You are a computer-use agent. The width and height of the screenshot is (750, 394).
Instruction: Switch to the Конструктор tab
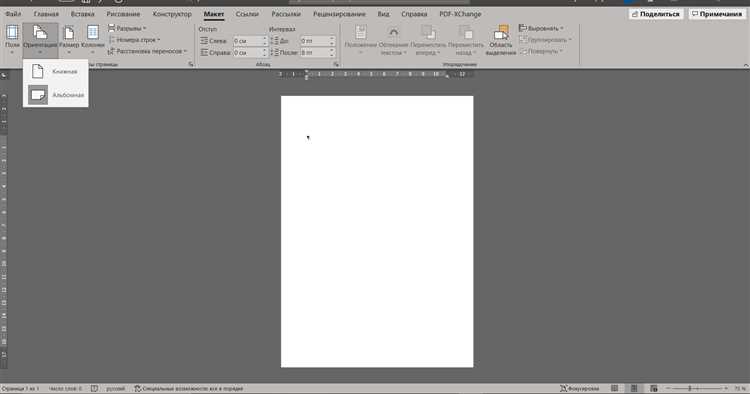172,14
